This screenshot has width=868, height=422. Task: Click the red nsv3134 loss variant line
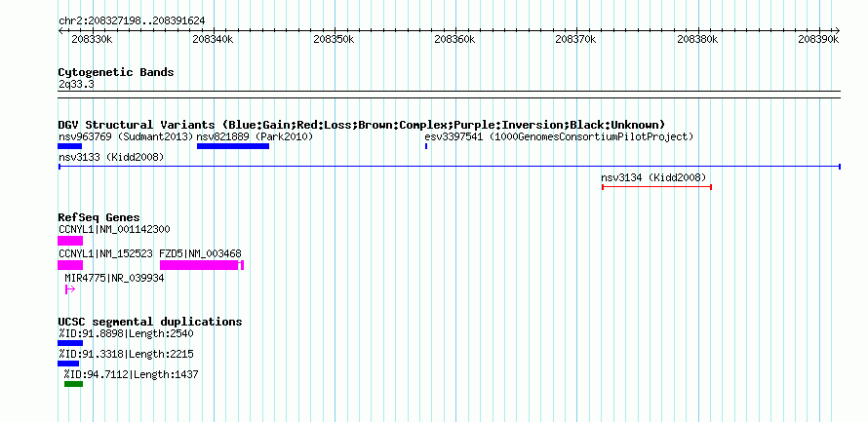pyautogui.click(x=656, y=187)
